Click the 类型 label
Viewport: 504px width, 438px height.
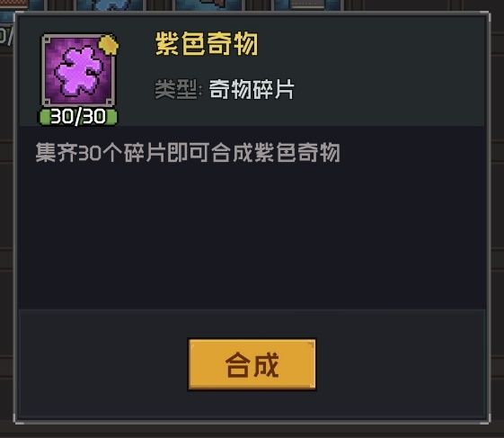[x=176, y=89]
